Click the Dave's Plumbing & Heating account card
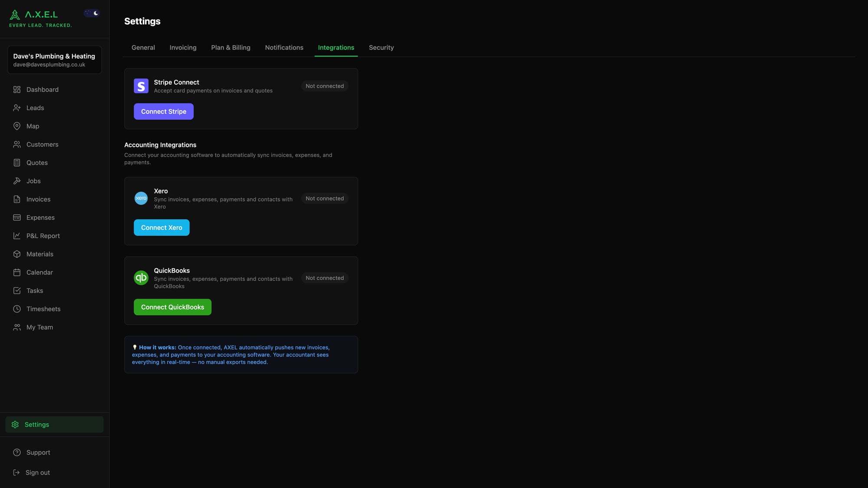Viewport: 868px width, 488px height. [x=54, y=60]
